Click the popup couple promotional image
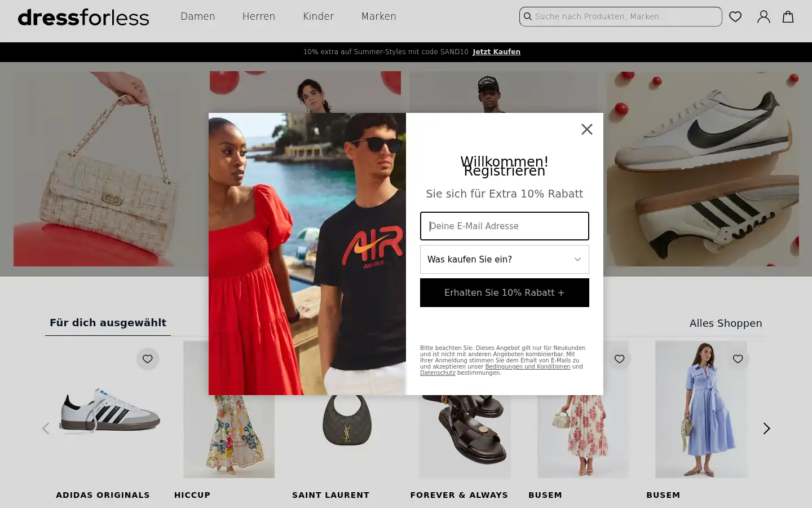The image size is (812, 508). point(307,254)
